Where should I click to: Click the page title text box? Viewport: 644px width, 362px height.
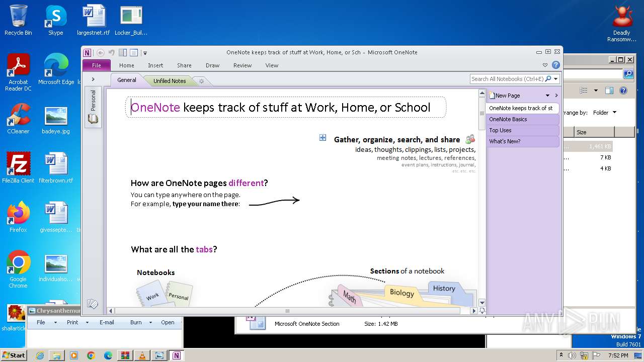click(x=286, y=107)
